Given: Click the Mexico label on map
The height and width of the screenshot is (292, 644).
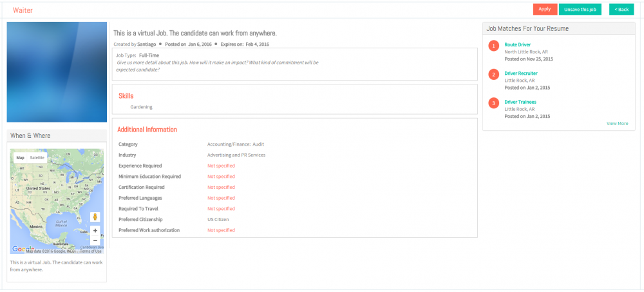Looking at the screenshot, I should (36, 227).
